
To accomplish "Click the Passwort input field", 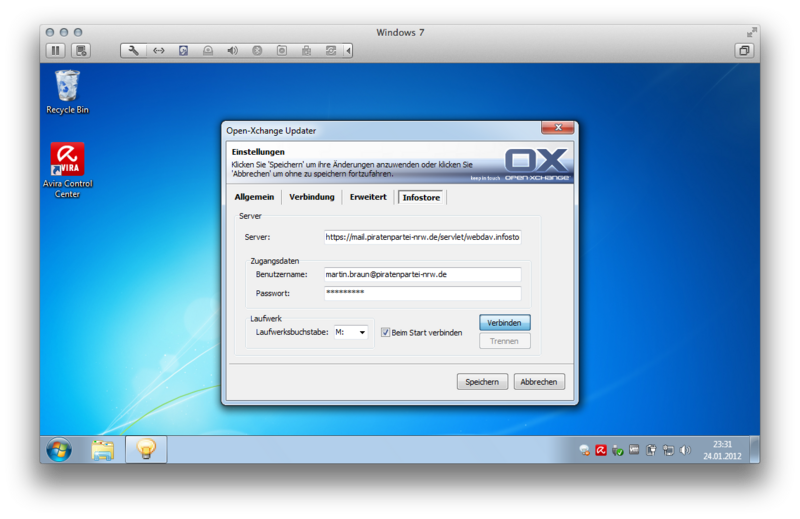I will 422,293.
